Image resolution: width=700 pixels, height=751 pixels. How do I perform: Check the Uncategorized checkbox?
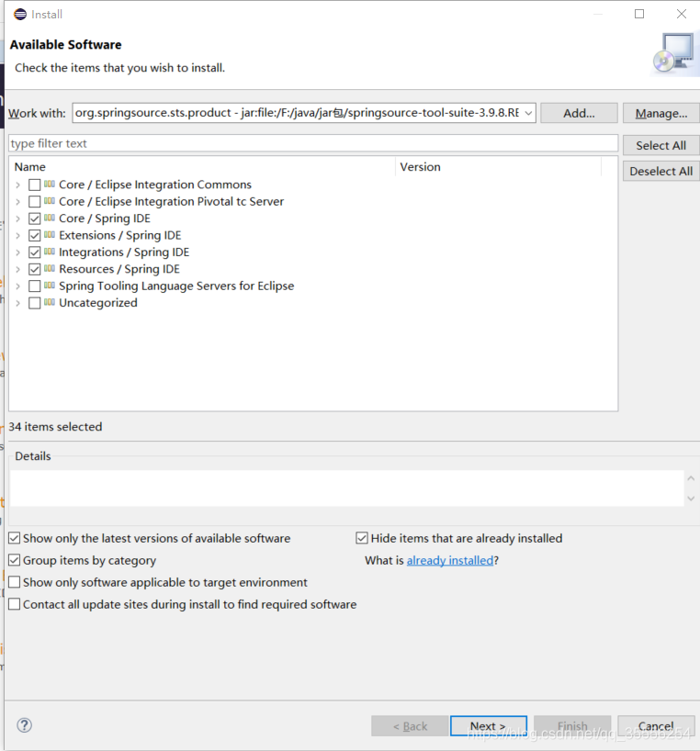[x=35, y=303]
